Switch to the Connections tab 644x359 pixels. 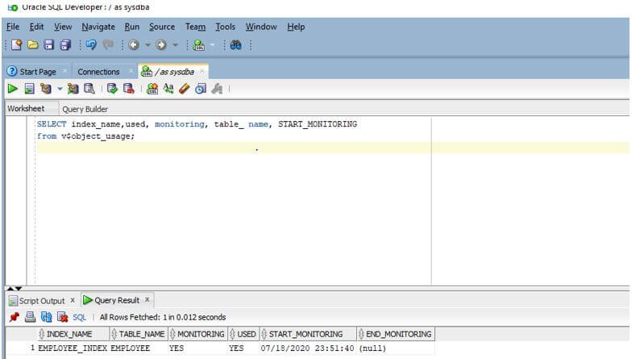(98, 72)
